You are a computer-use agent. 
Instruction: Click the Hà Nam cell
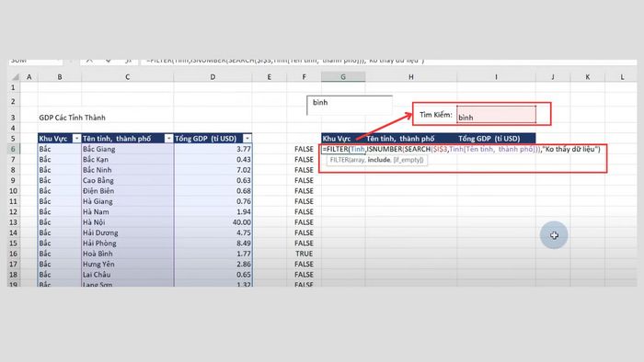click(127, 212)
